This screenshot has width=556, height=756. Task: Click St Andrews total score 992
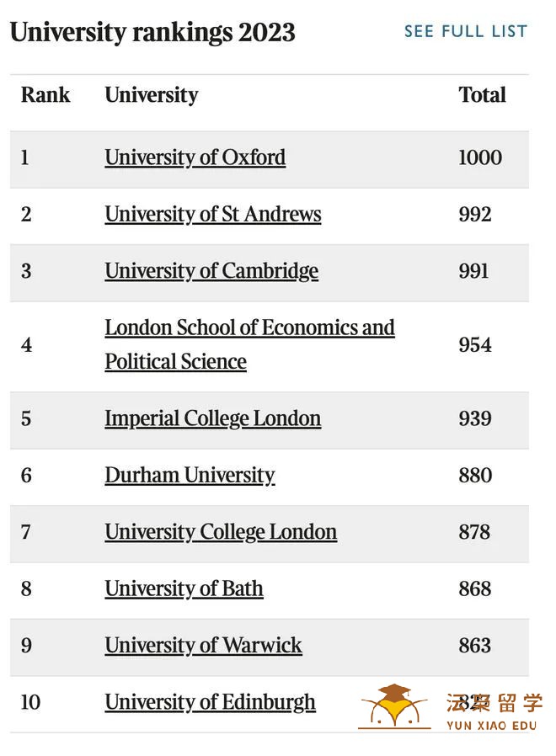(x=475, y=215)
